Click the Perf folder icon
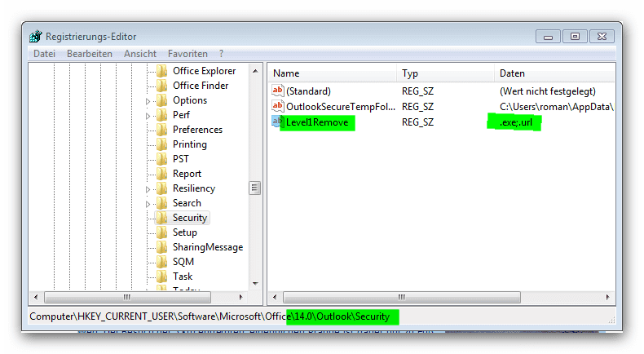This screenshot has width=644, height=354. click(x=162, y=115)
